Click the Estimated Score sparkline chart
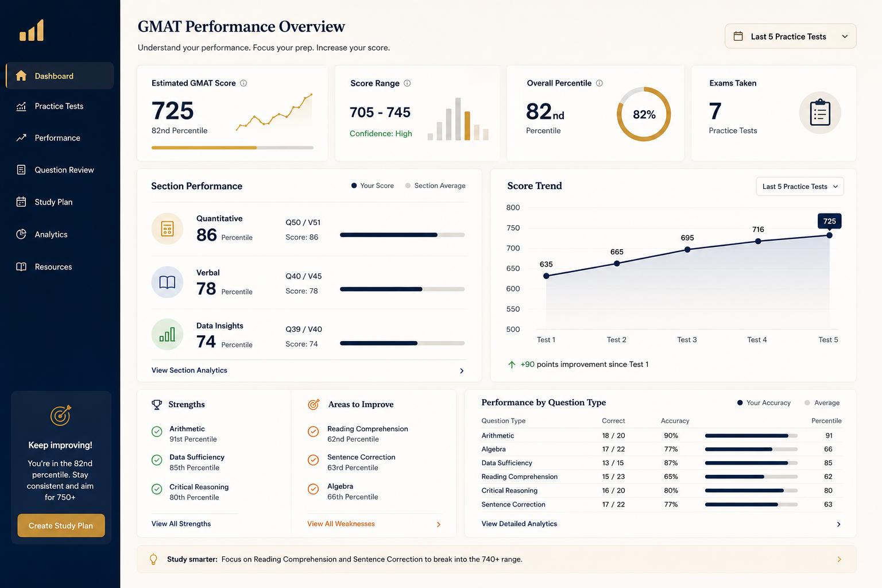Screen dimensions: 882x588 pyautogui.click(x=274, y=113)
